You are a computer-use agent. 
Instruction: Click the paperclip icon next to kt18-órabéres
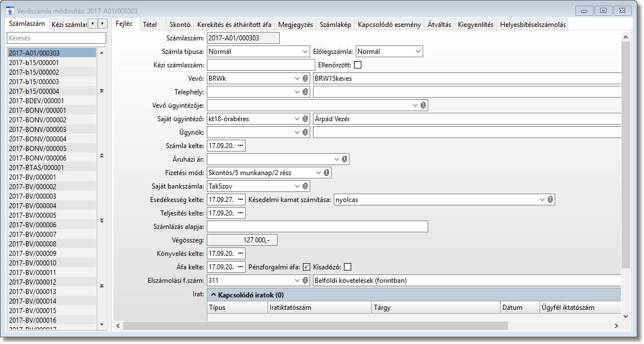point(305,119)
